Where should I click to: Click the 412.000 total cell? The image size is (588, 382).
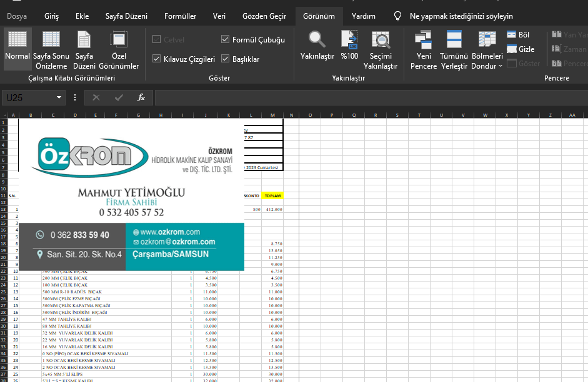pos(272,209)
